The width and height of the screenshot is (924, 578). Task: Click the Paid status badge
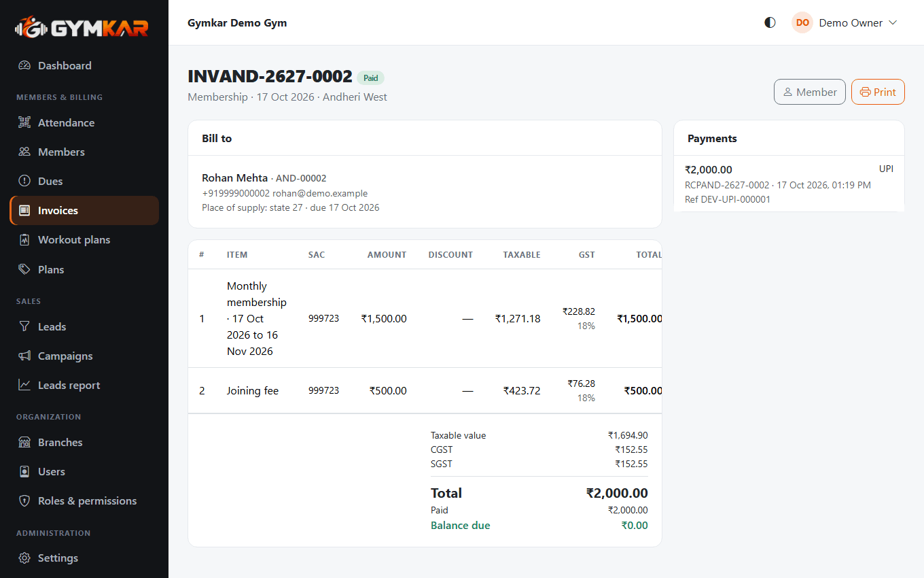click(x=370, y=78)
